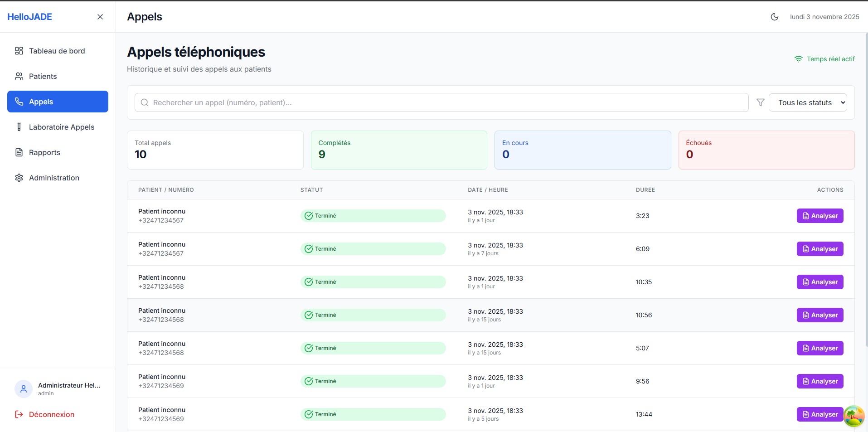
Task: Select the Appels phone icon
Action: (x=19, y=102)
